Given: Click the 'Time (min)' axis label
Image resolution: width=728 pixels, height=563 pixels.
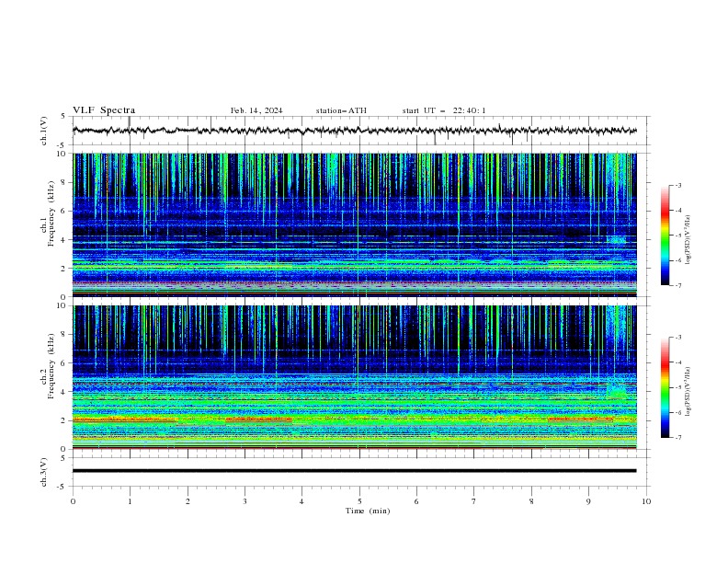Looking at the screenshot, I should (x=368, y=511).
